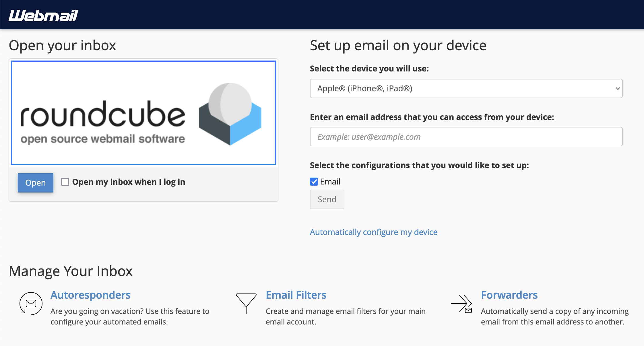Click the 'Manage Your Inbox' heading

point(71,271)
